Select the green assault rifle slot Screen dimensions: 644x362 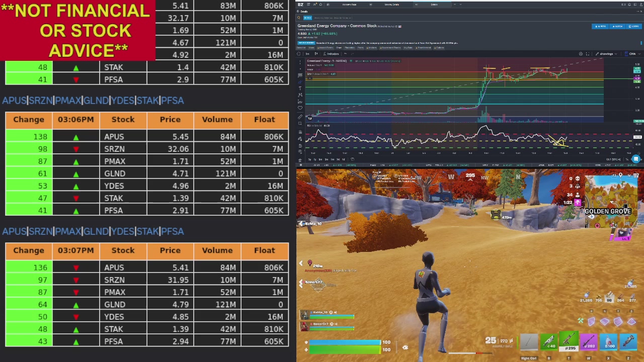[x=569, y=341]
